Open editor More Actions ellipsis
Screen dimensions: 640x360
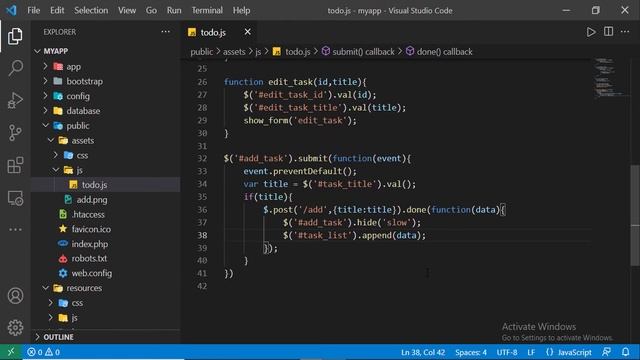(625, 32)
